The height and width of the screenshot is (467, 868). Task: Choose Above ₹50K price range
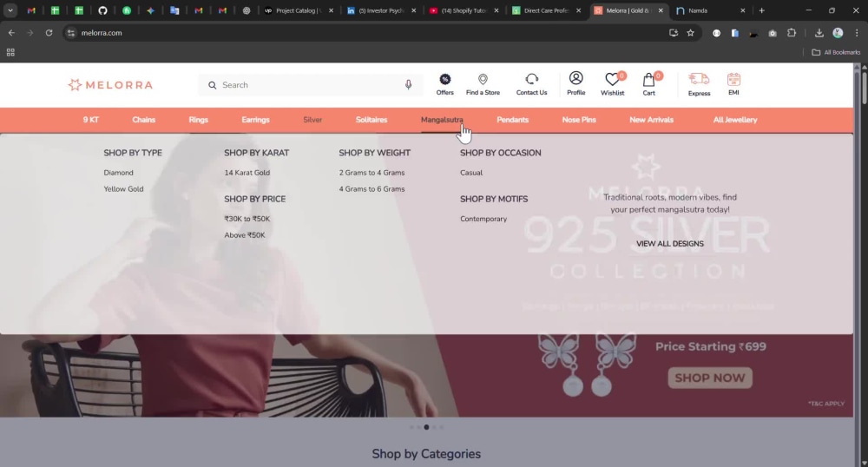(x=245, y=235)
